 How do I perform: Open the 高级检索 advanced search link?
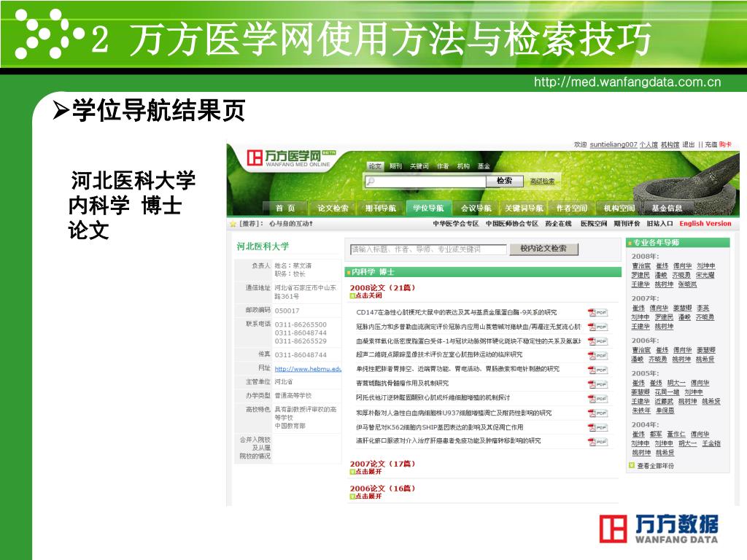tap(542, 181)
